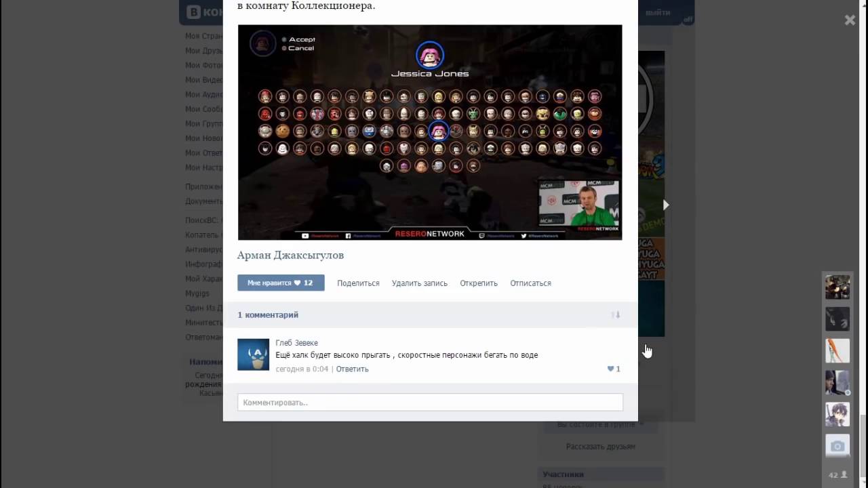This screenshot has width=868, height=488.
Task: Click Рассказать друзьям link
Action: (601, 447)
